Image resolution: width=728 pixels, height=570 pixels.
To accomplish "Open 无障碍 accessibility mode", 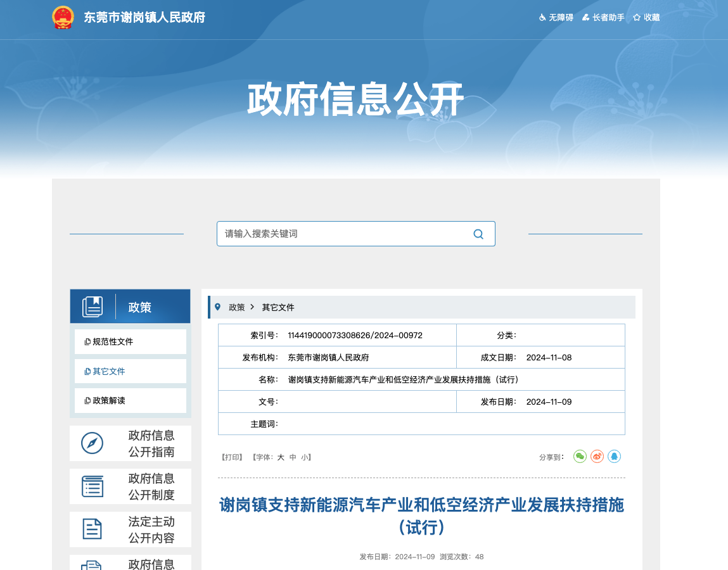I will (556, 18).
